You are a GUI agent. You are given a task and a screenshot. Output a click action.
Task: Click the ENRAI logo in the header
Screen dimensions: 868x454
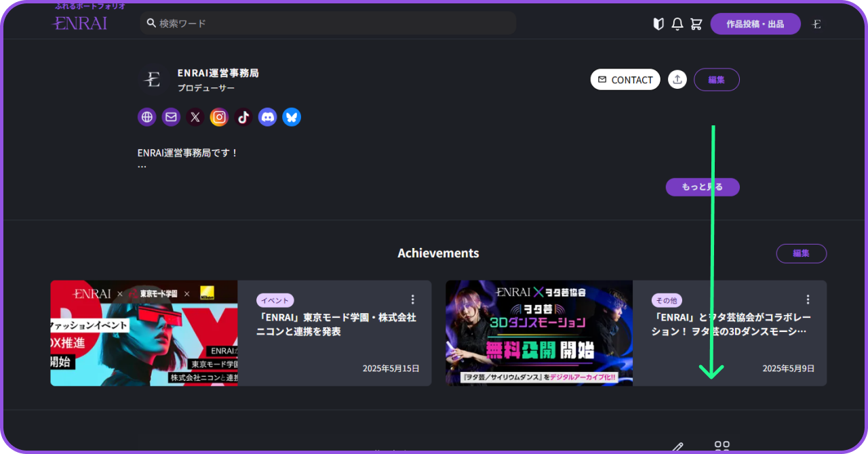pyautogui.click(x=80, y=23)
